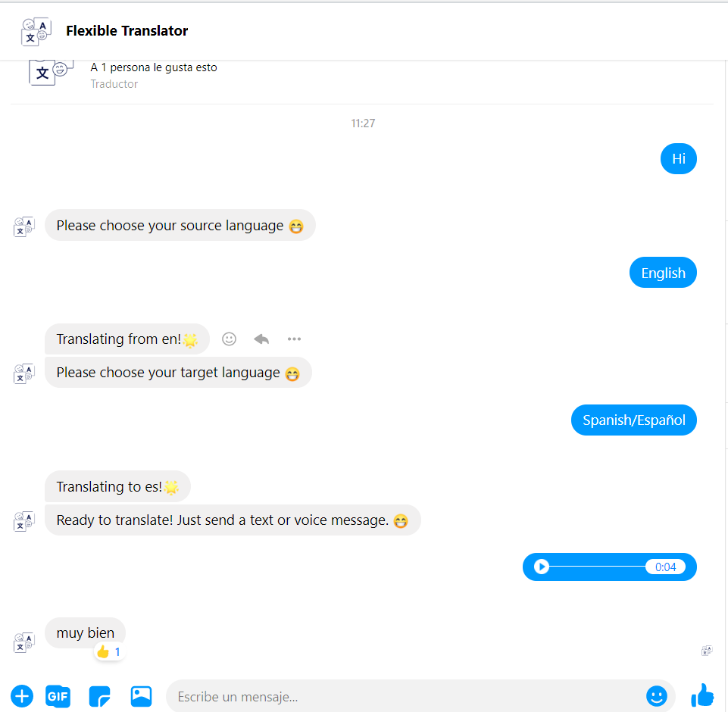This screenshot has height=712, width=728.
Task: Attach a photo with the image icon
Action: pyautogui.click(x=141, y=696)
